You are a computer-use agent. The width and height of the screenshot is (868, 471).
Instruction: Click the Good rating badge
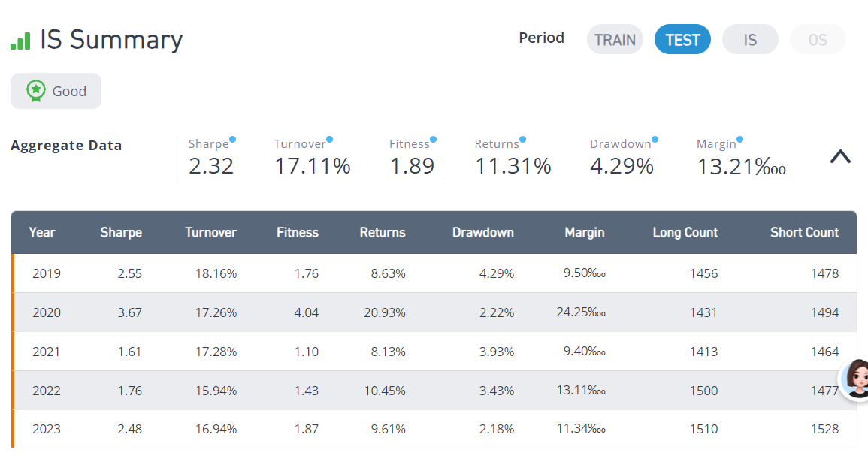click(56, 91)
